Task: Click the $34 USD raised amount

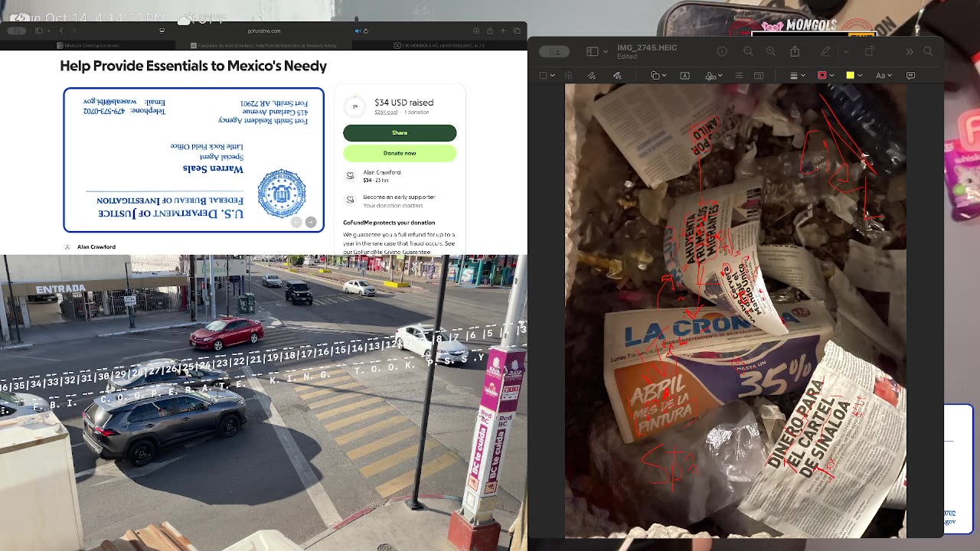Action: pyautogui.click(x=403, y=103)
